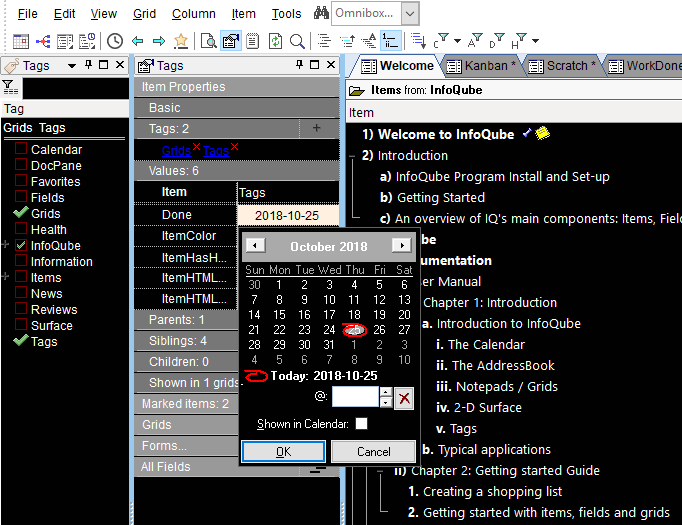Click the column filter C funnel icon
The image size is (682, 525).
441,41
